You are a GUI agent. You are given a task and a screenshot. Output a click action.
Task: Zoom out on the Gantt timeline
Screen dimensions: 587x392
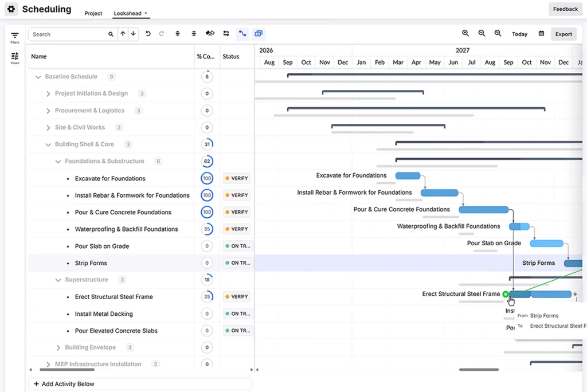click(482, 33)
